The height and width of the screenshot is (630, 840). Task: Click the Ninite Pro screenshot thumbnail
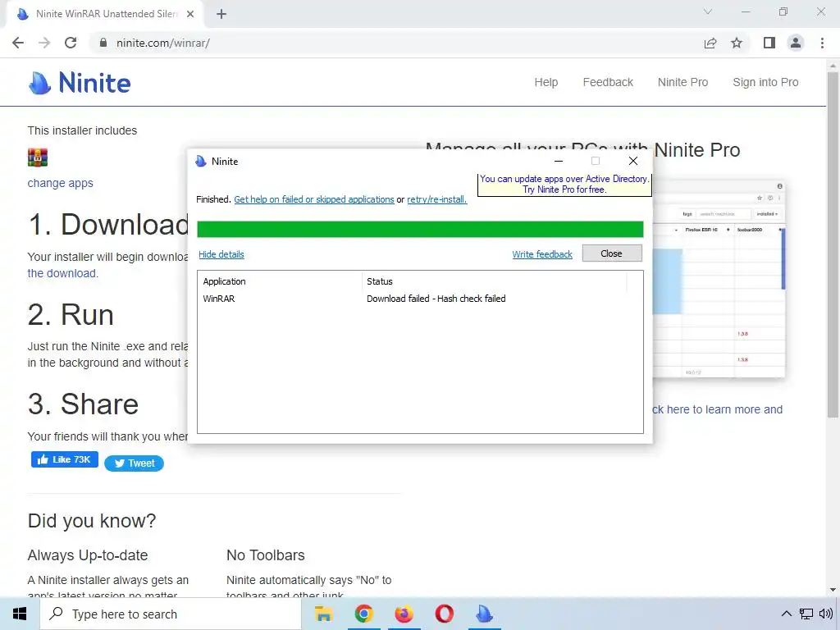click(719, 280)
